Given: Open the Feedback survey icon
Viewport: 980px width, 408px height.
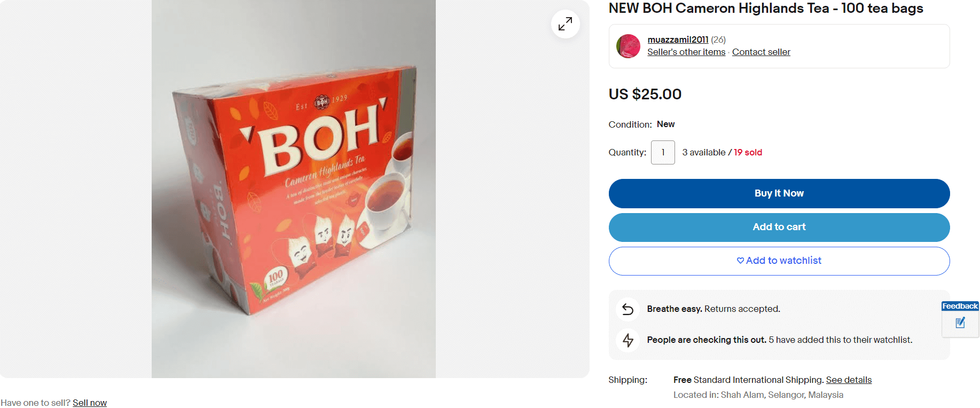Looking at the screenshot, I should (x=960, y=322).
